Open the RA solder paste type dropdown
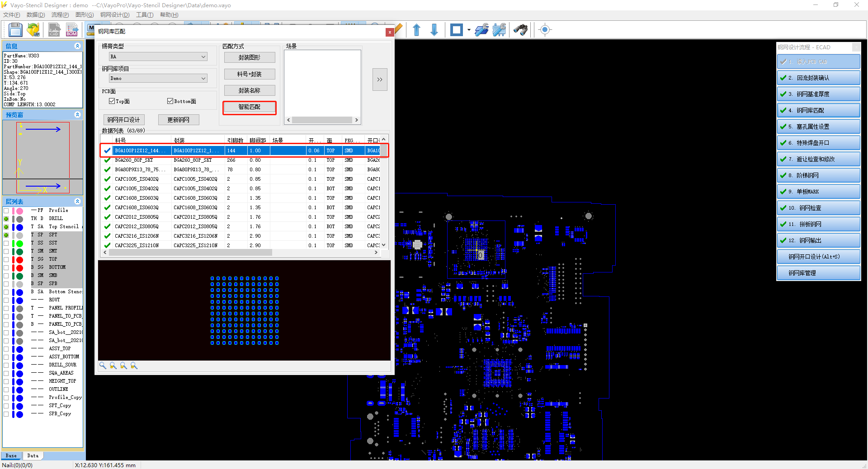This screenshot has height=469, width=868. coord(158,56)
